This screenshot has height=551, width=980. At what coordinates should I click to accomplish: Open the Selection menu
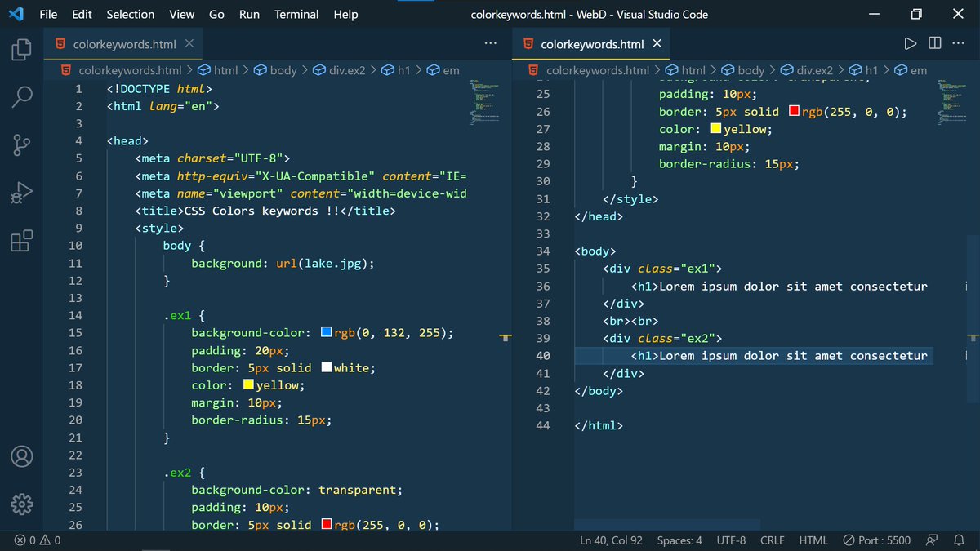pos(131,14)
